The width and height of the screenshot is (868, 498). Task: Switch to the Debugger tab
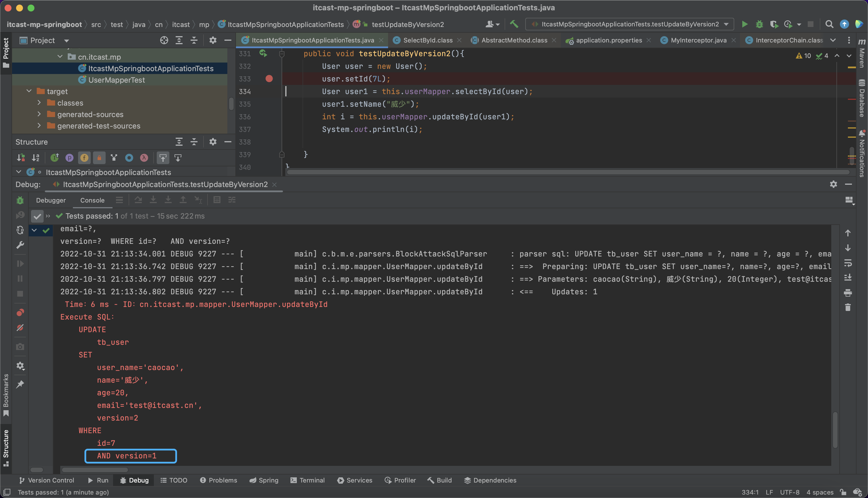click(x=51, y=201)
